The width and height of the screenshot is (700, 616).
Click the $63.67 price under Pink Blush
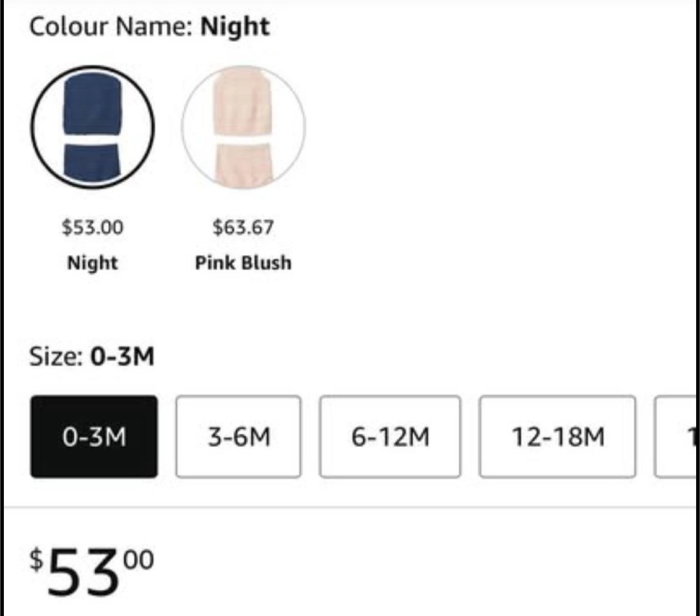tap(243, 227)
